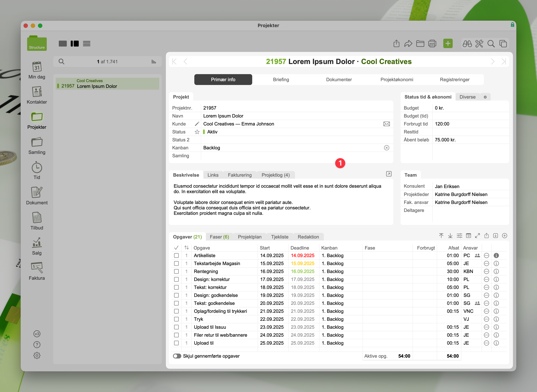Click the green plus new project button

[x=448, y=44]
